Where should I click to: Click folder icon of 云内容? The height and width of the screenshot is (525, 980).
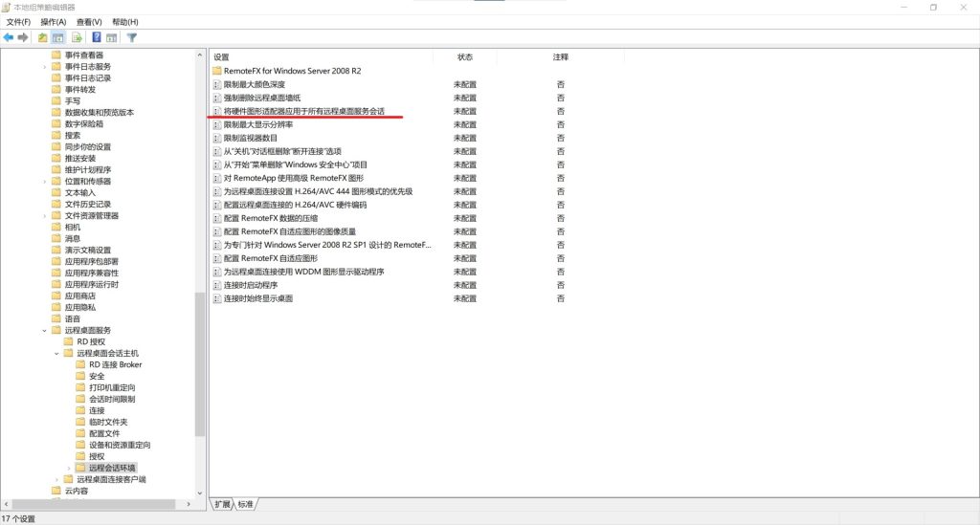coord(56,491)
